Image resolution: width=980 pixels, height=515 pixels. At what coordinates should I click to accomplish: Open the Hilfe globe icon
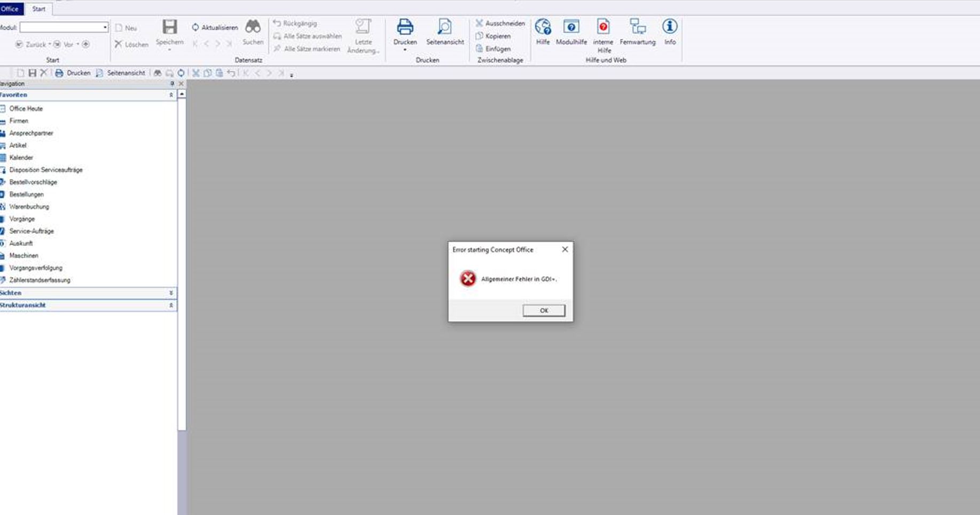tap(543, 27)
